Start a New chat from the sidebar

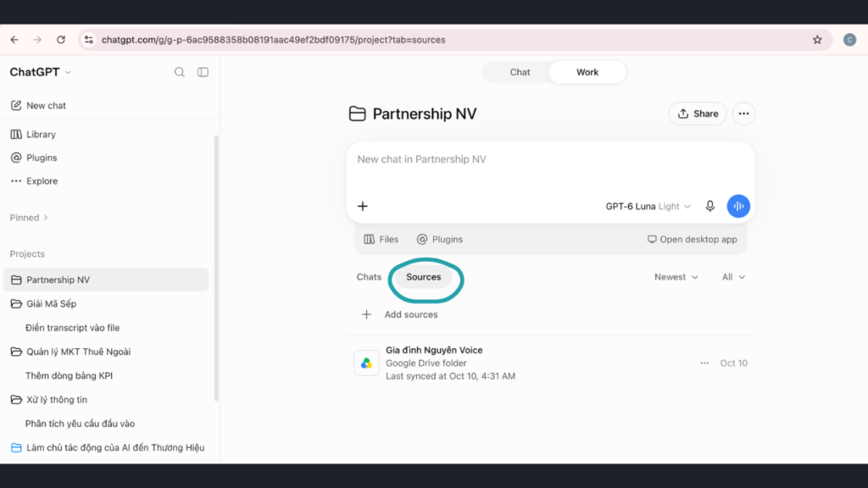(x=38, y=106)
